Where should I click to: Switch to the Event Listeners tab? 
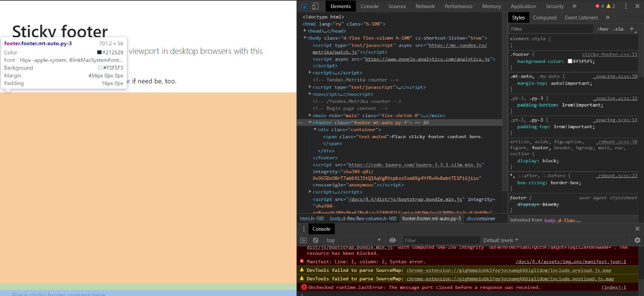click(581, 18)
